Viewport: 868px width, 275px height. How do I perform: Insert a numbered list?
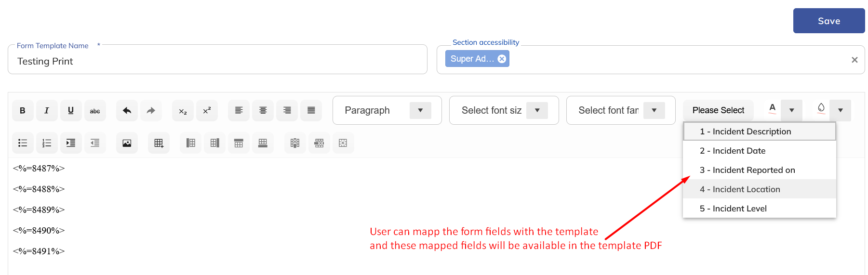tap(47, 143)
